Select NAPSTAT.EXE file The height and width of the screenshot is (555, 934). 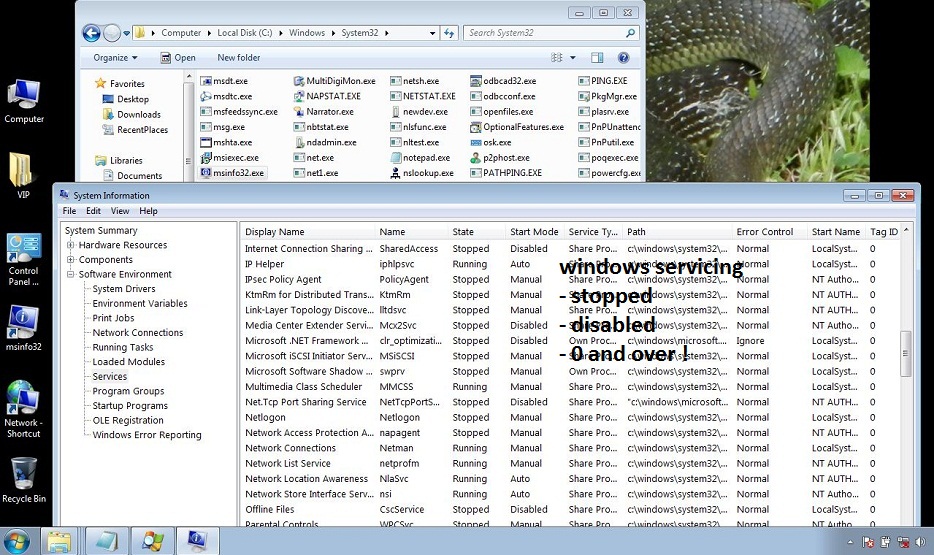(328, 96)
